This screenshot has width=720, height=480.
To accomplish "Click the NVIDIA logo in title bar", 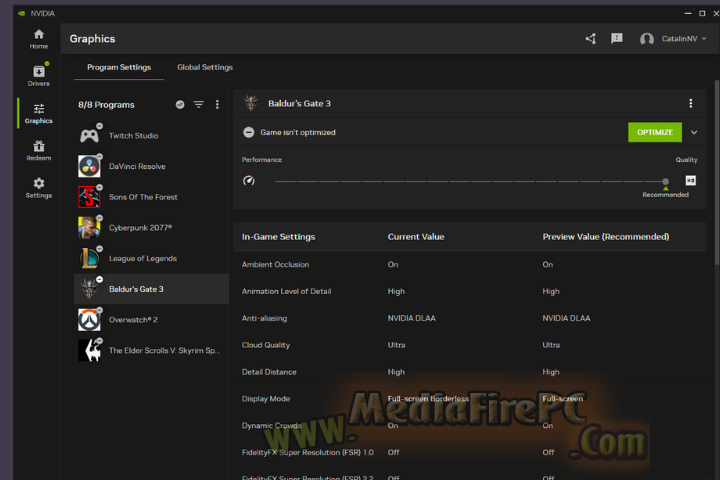I will 21,13.
